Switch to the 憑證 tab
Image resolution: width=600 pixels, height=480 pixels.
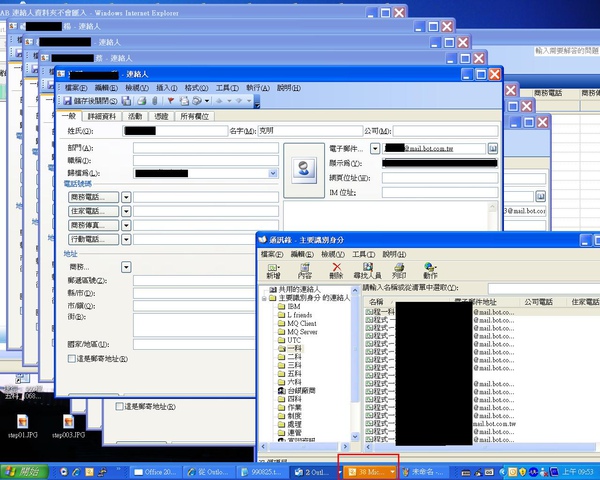coord(161,116)
